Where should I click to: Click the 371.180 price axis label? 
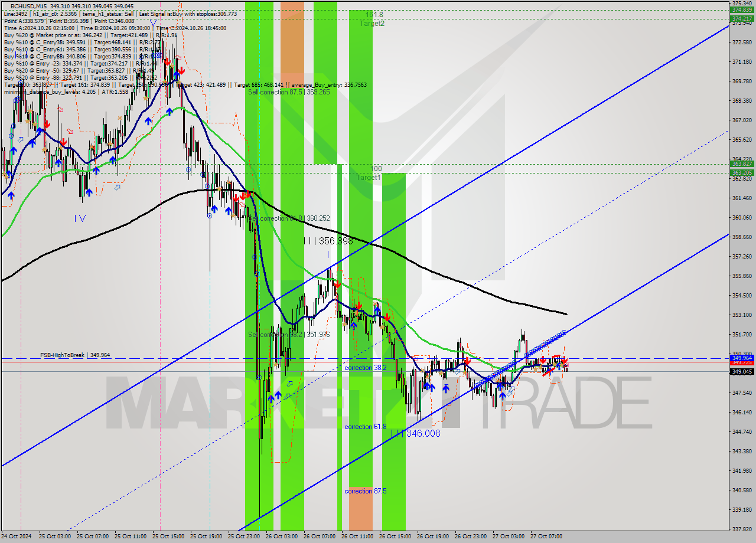pyautogui.click(x=742, y=61)
